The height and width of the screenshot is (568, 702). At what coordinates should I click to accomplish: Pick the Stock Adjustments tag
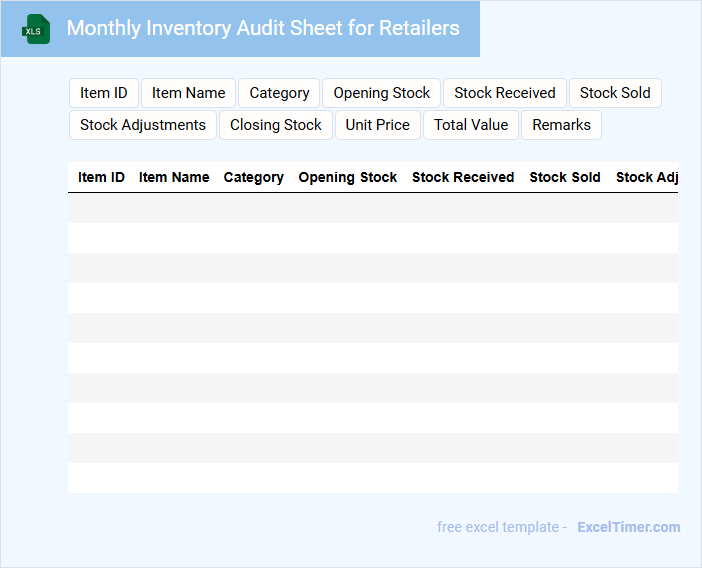[143, 125]
